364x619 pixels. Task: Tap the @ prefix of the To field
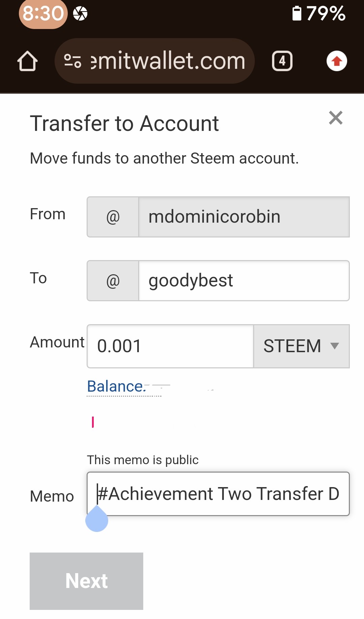pos(113,281)
